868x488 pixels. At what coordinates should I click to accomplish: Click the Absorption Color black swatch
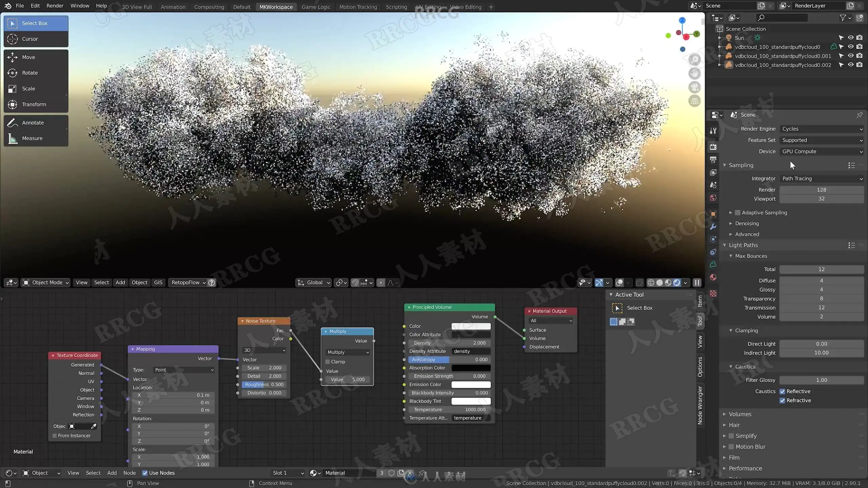[471, 368]
